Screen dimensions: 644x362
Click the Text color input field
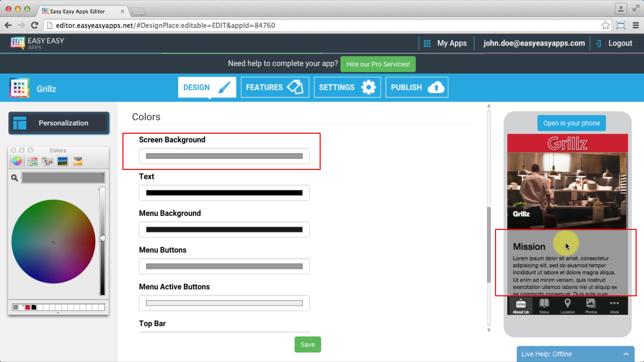[224, 192]
